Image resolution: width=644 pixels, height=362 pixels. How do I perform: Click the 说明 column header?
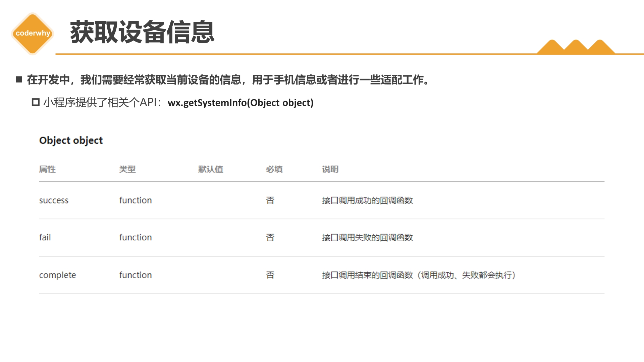coord(330,169)
